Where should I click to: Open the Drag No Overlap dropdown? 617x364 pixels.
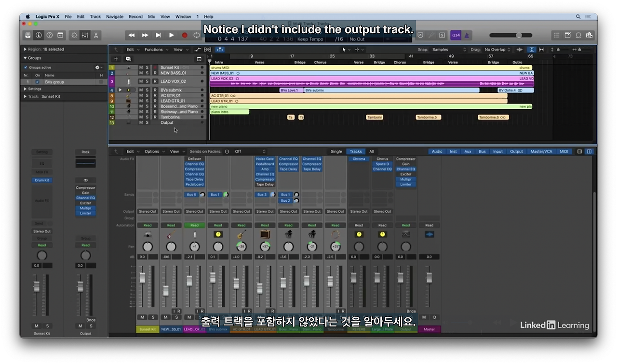pos(497,50)
